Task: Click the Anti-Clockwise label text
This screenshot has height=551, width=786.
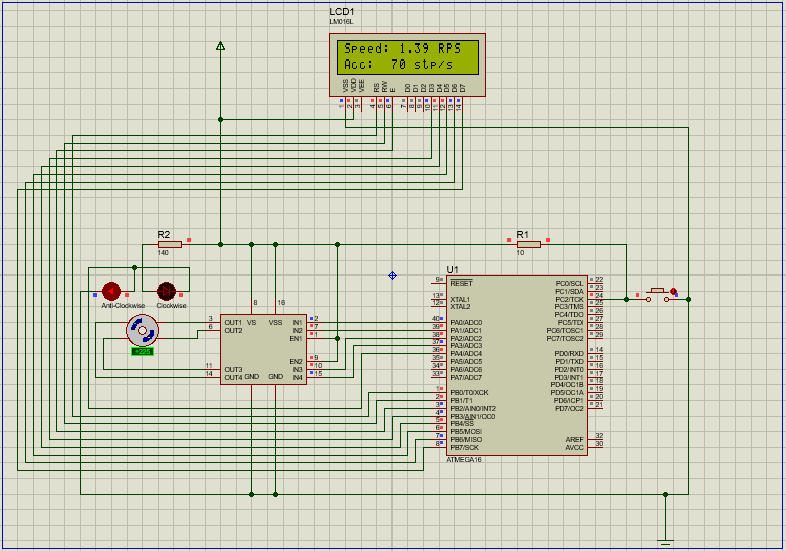Action: pos(123,305)
